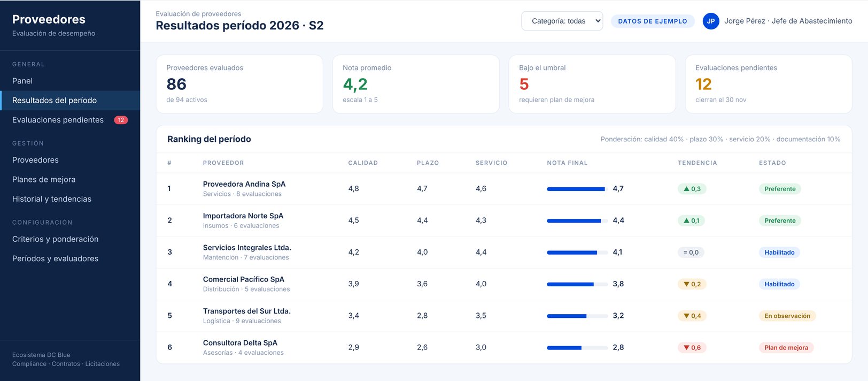Click the equal 0,0 trend badge

pyautogui.click(x=691, y=253)
